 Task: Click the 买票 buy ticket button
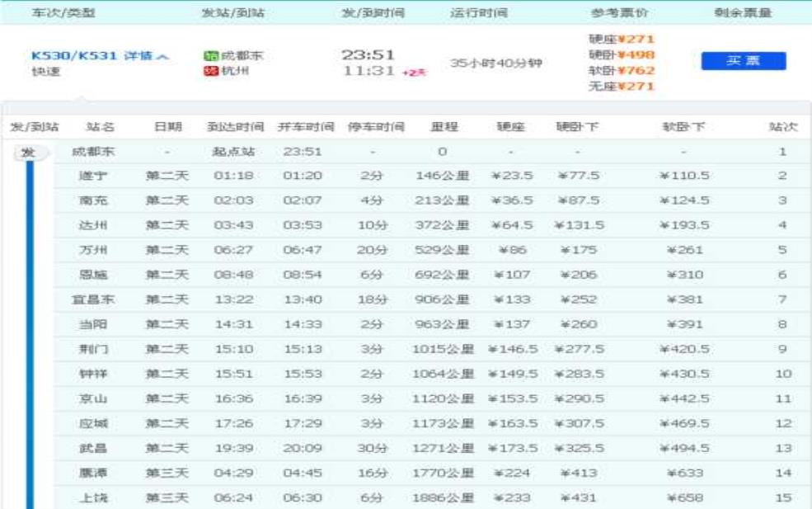[743, 62]
